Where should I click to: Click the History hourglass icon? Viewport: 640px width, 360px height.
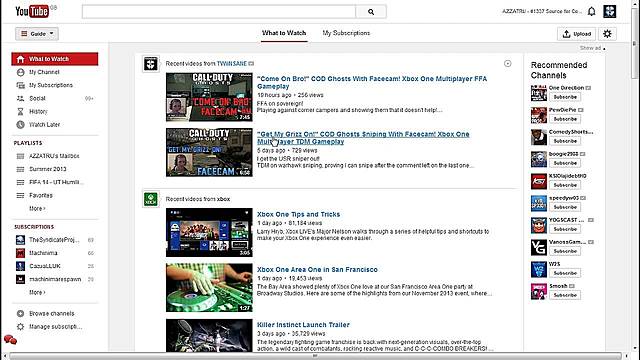[20, 111]
